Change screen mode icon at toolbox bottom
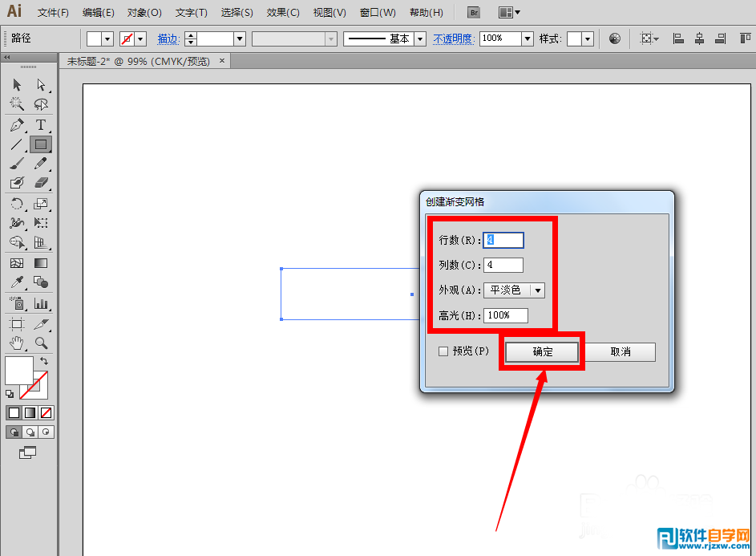Viewport: 756px width, 556px height. (27, 453)
